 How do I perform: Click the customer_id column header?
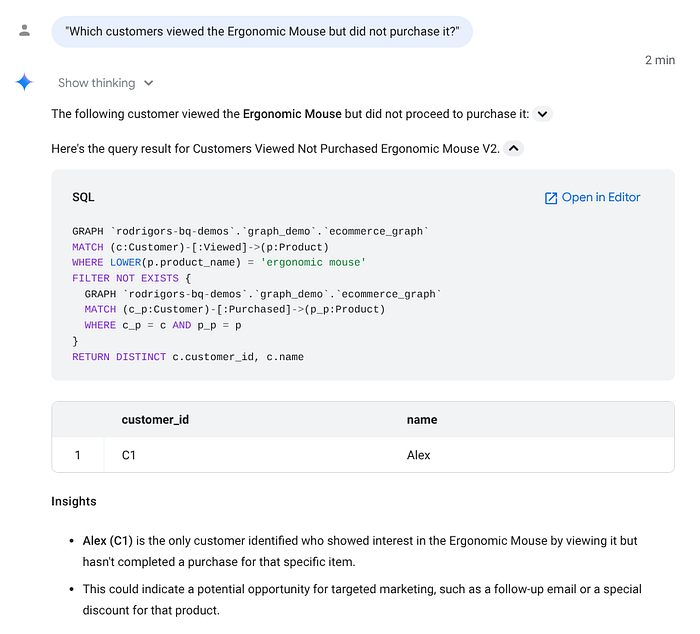(155, 420)
